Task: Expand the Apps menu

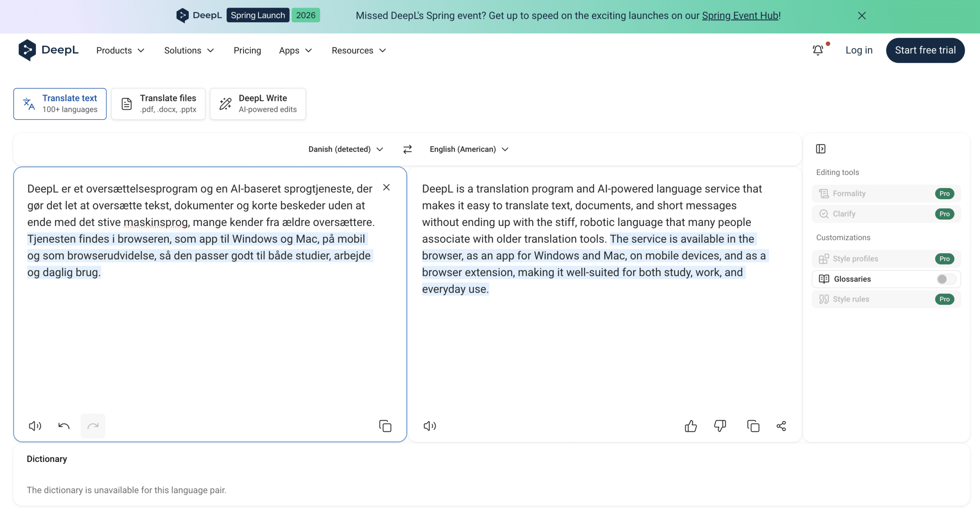Action: point(296,50)
